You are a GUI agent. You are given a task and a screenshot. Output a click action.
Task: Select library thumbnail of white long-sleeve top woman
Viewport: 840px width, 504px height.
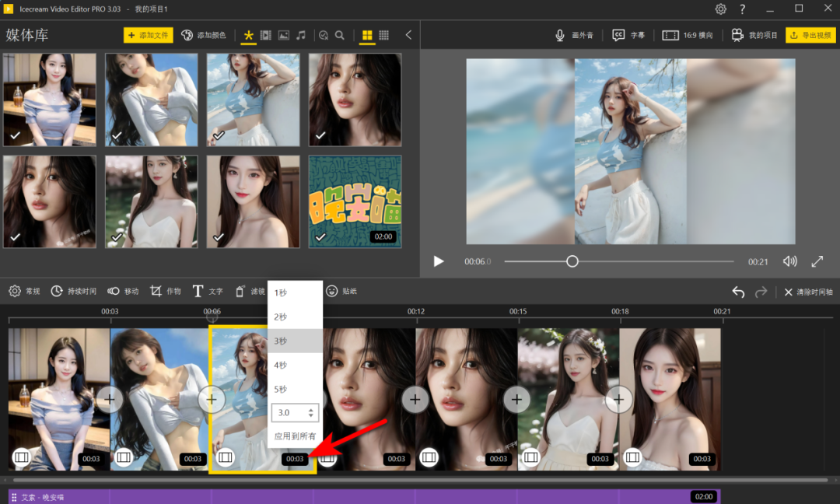[151, 100]
